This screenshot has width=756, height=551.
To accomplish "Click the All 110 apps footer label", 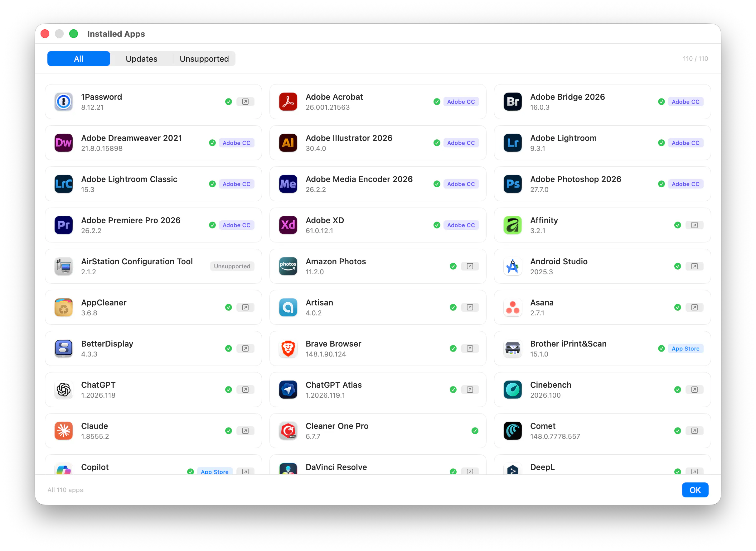I will pyautogui.click(x=65, y=490).
